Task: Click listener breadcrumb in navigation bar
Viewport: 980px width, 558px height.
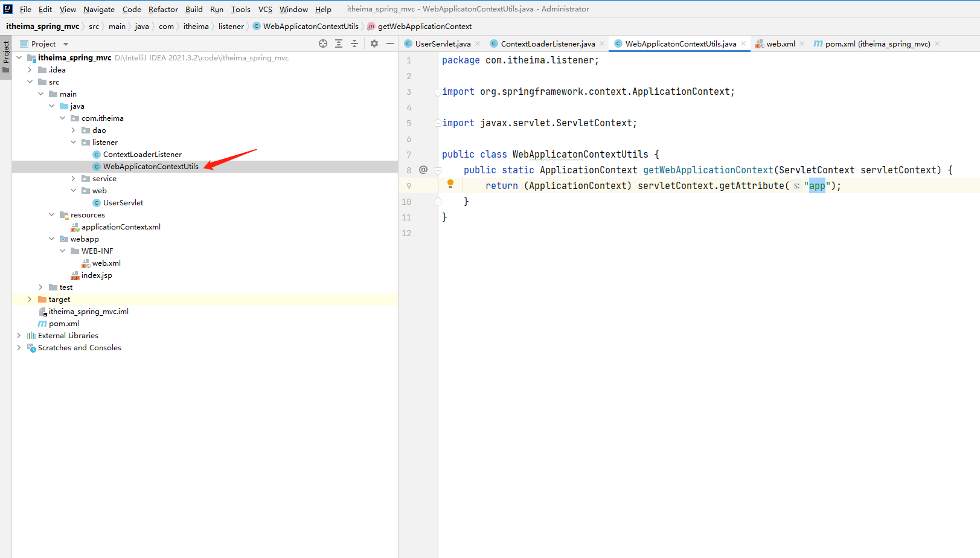Action: point(231,26)
